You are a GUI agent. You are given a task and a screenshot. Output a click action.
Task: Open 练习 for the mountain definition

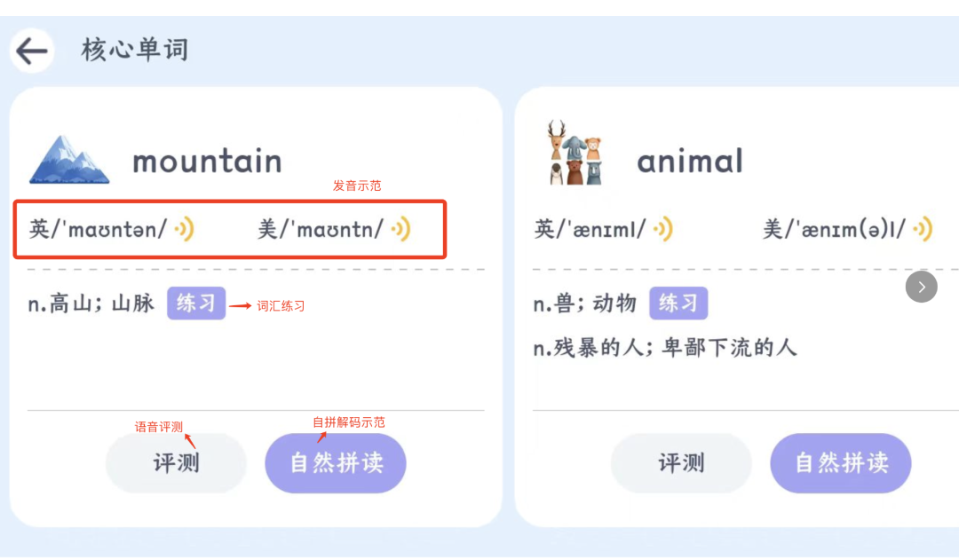pos(196,304)
